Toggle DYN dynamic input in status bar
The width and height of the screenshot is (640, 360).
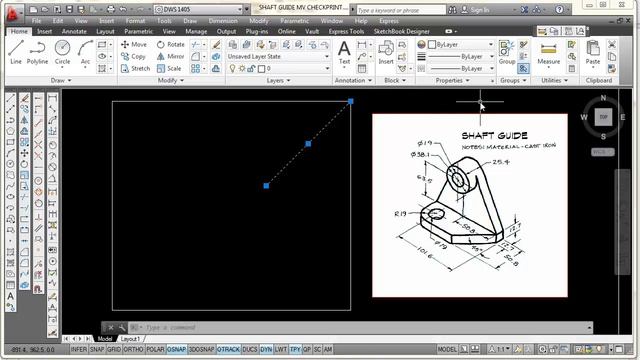click(x=266, y=349)
